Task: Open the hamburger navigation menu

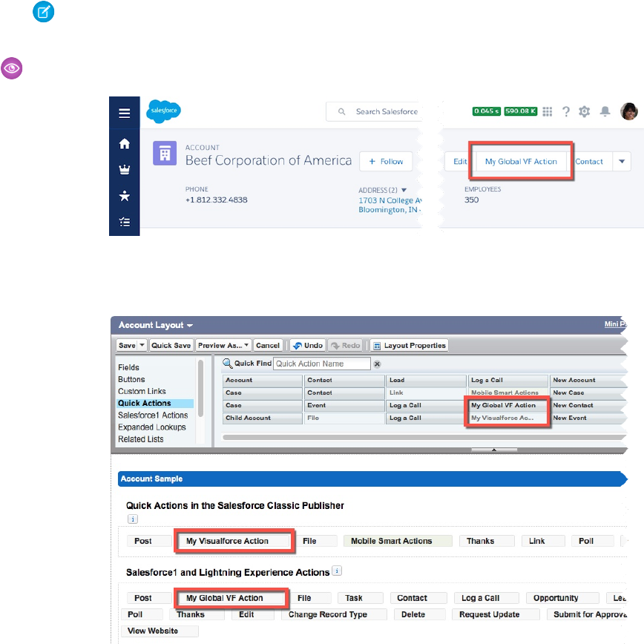Action: point(125,113)
